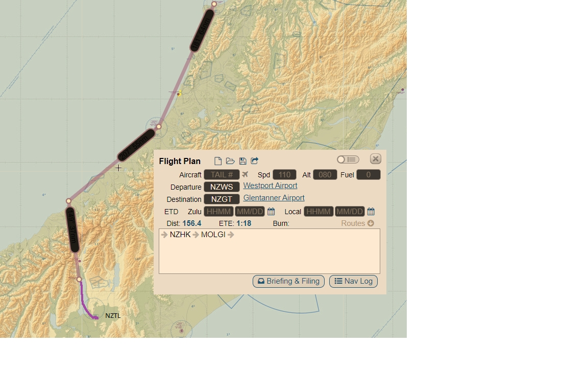Click the Alt field showing 080
Screen dimensions: 588x368
[325, 175]
